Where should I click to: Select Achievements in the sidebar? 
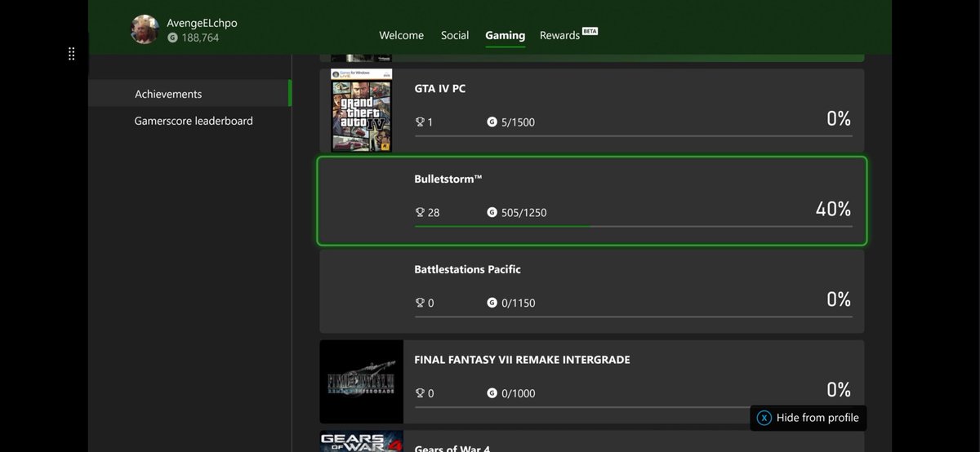pyautogui.click(x=189, y=93)
